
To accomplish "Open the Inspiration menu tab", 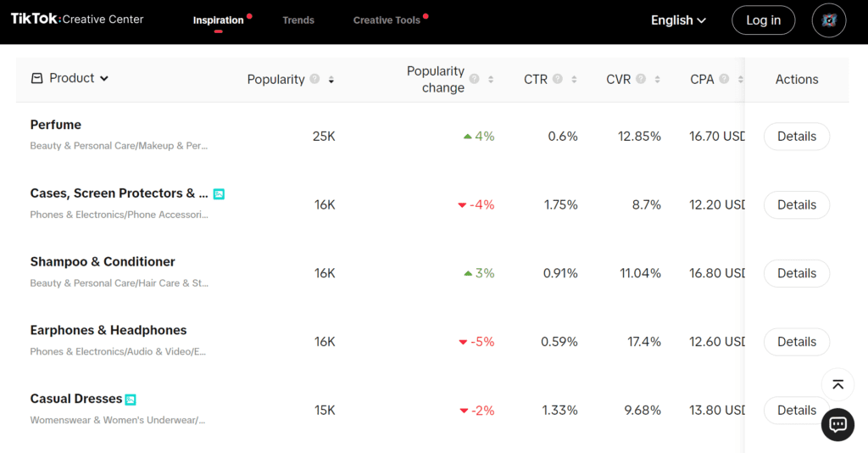I will pyautogui.click(x=218, y=20).
